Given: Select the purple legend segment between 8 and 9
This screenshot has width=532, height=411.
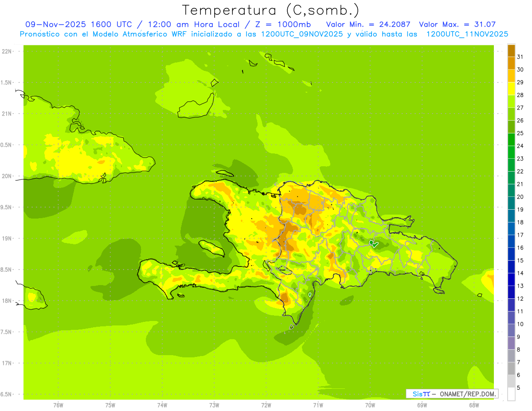Looking at the screenshot, I should coord(511,343).
